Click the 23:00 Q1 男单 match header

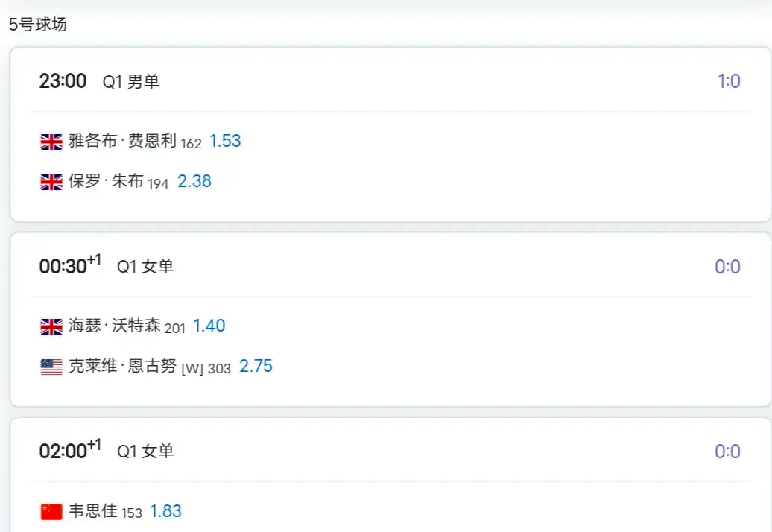coord(99,81)
